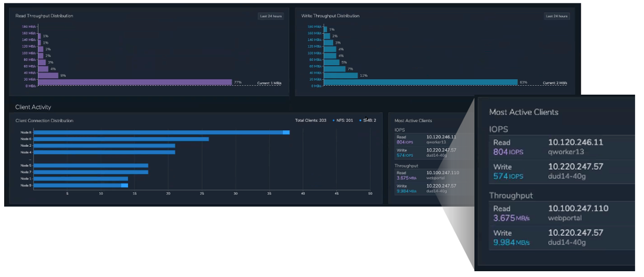Select the Node 6 connection bar

tap(121, 139)
